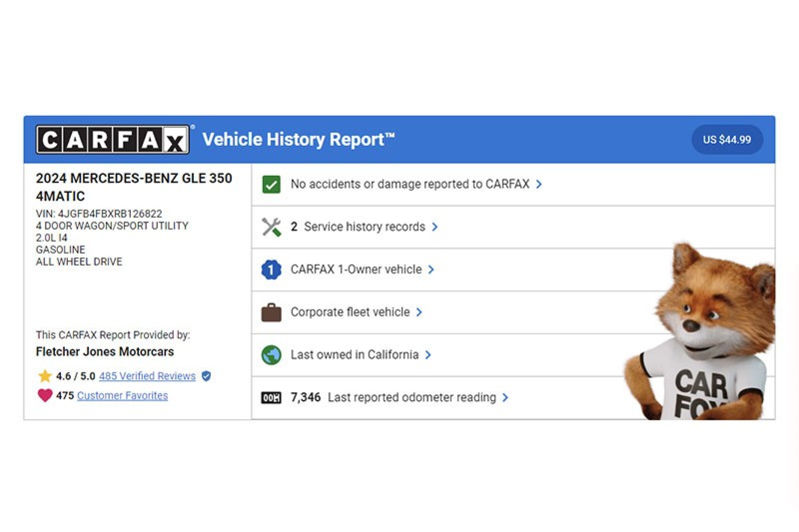
Task: Expand the no accidents reported chevron
Action: click(539, 184)
